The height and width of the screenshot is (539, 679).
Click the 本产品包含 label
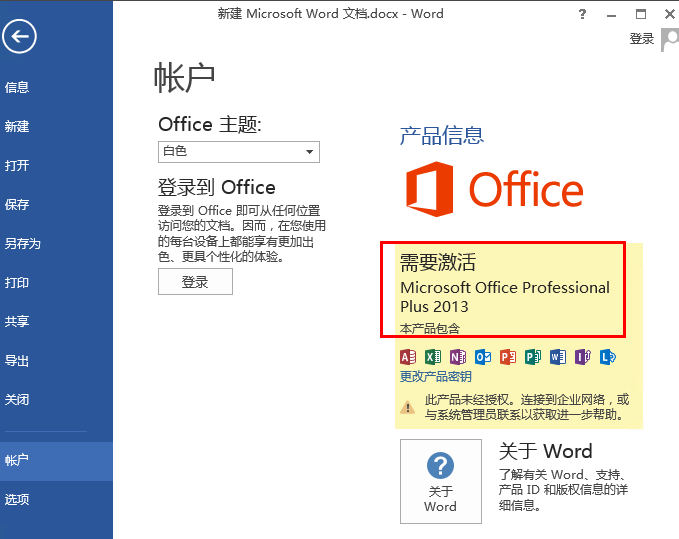pos(430,329)
